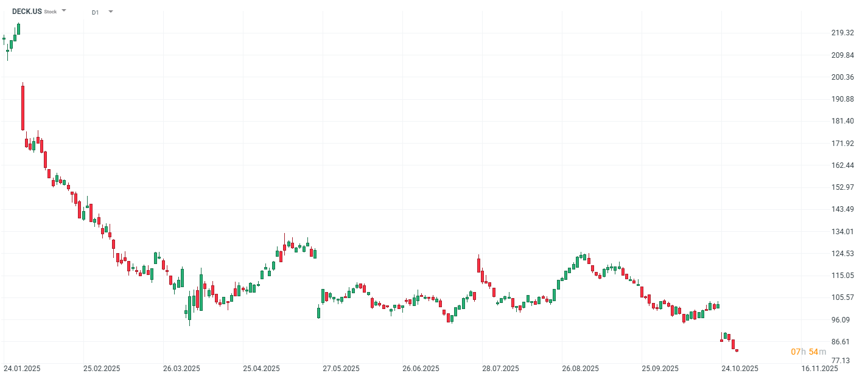Select the 24.10.2025 date marker
Image resolution: width=868 pixels, height=379 pixels.
click(x=740, y=369)
